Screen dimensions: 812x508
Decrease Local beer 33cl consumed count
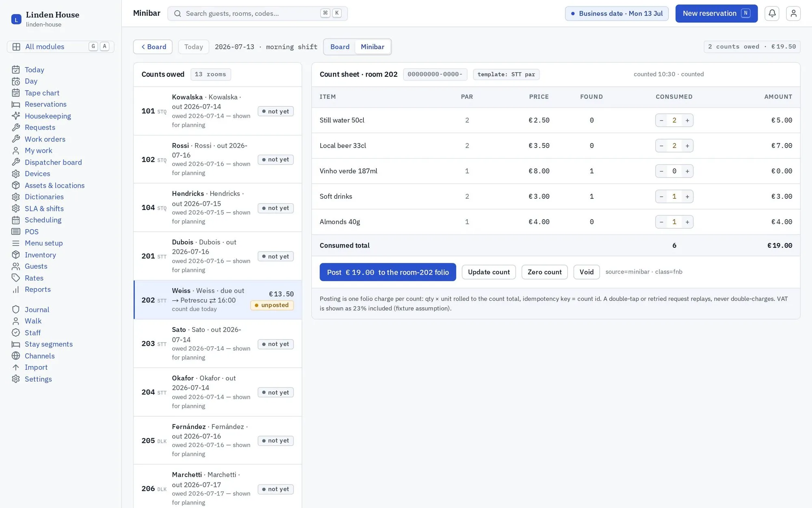(661, 145)
